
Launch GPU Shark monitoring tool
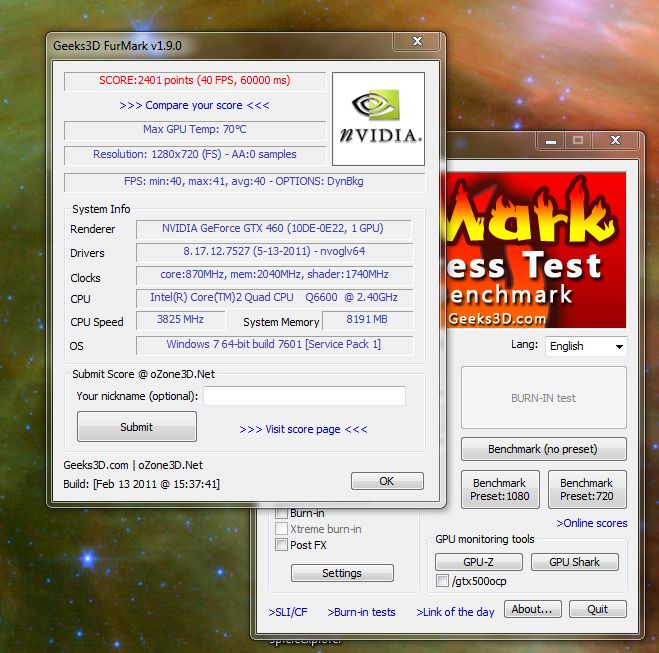tap(575, 562)
